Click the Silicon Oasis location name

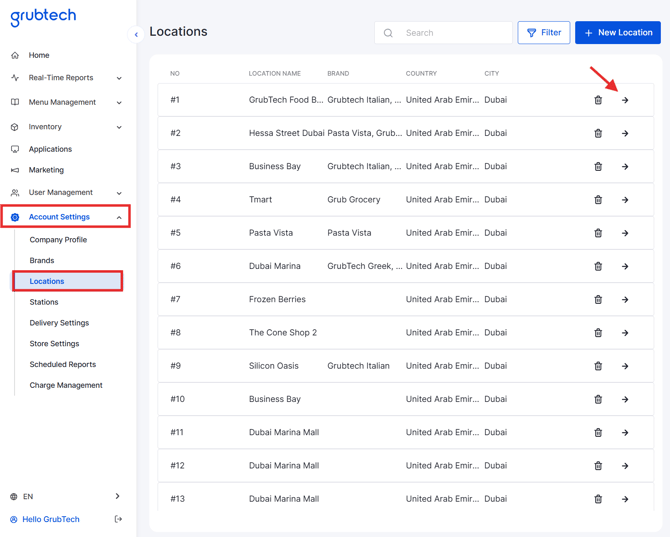pyautogui.click(x=274, y=366)
